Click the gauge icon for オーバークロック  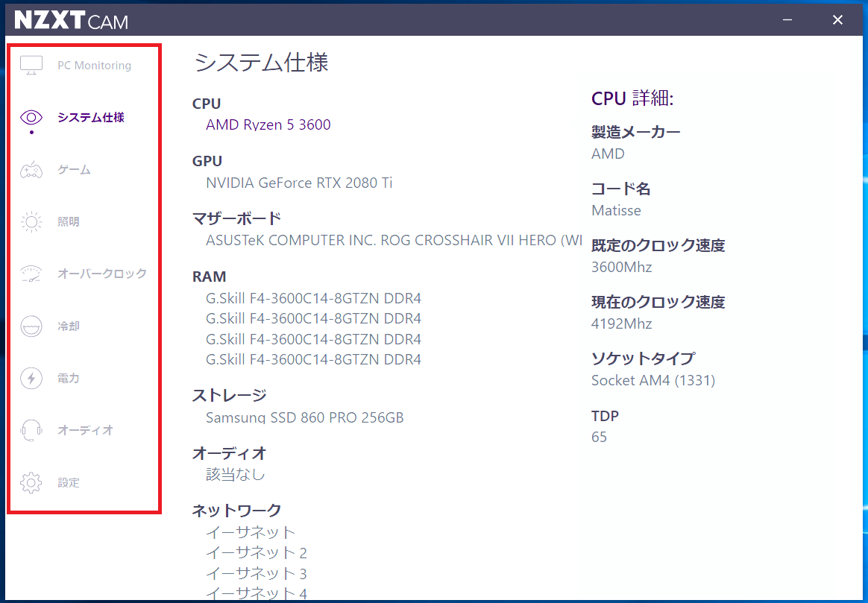pos(31,274)
